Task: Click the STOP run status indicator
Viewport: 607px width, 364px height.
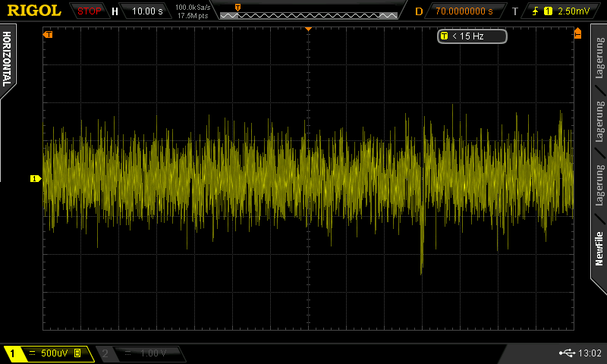Action: [89, 11]
